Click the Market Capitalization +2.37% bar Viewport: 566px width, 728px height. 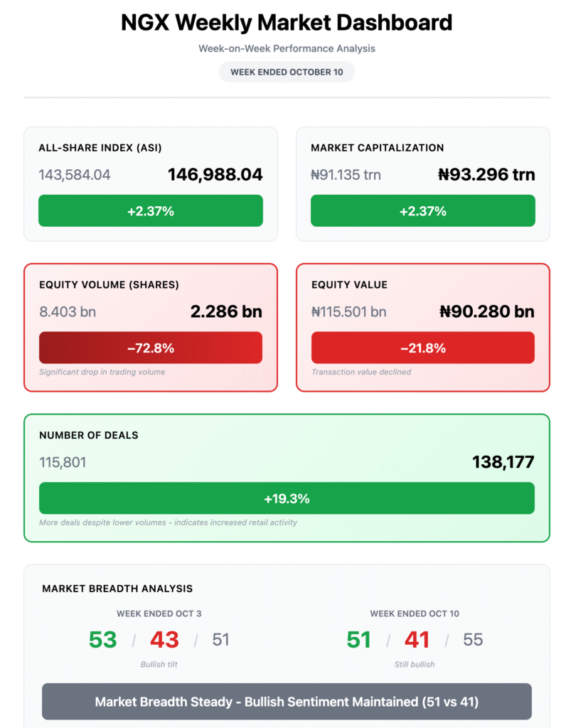click(x=423, y=210)
